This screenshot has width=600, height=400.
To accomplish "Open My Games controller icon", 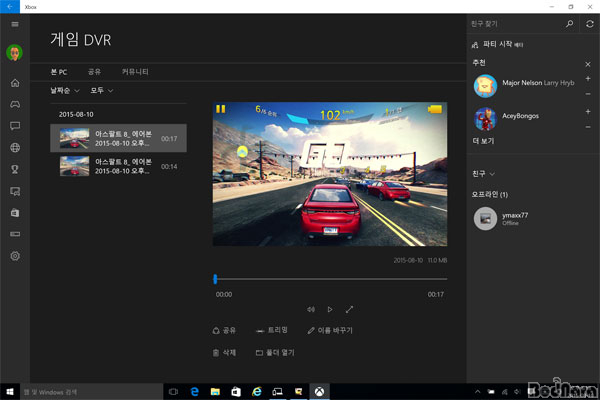I will coord(15,104).
